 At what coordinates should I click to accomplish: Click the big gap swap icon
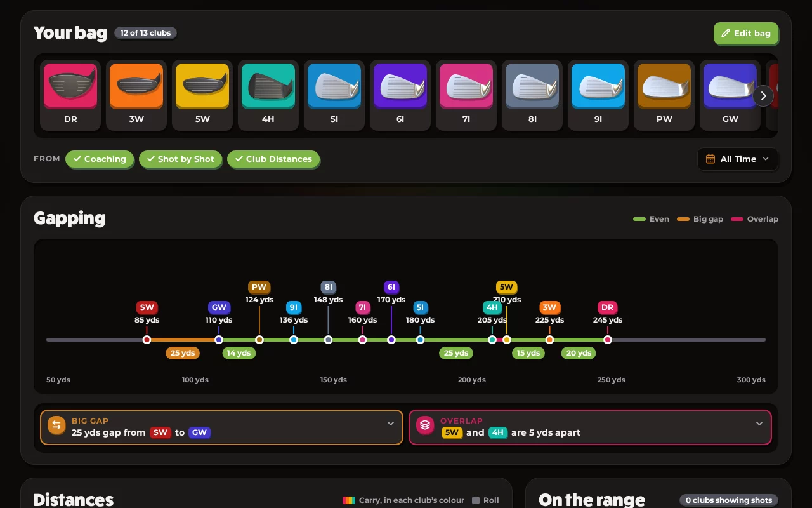(56, 425)
